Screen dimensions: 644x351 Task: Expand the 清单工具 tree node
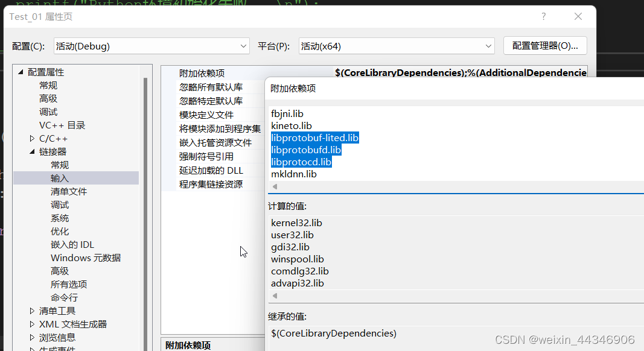coord(32,311)
